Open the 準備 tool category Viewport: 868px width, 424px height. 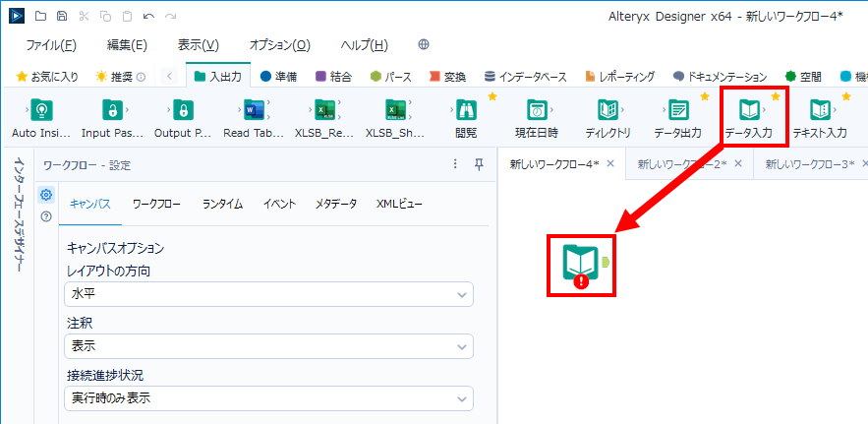[279, 76]
